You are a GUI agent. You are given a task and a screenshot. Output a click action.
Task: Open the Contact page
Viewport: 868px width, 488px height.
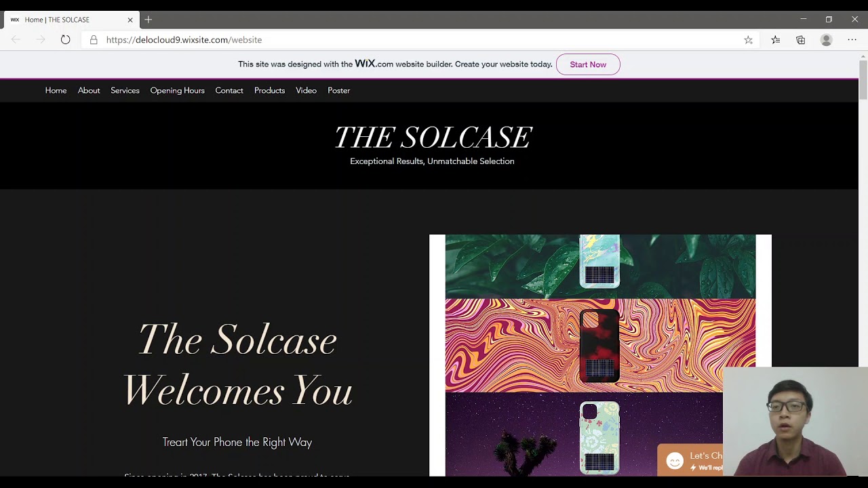pyautogui.click(x=229, y=91)
